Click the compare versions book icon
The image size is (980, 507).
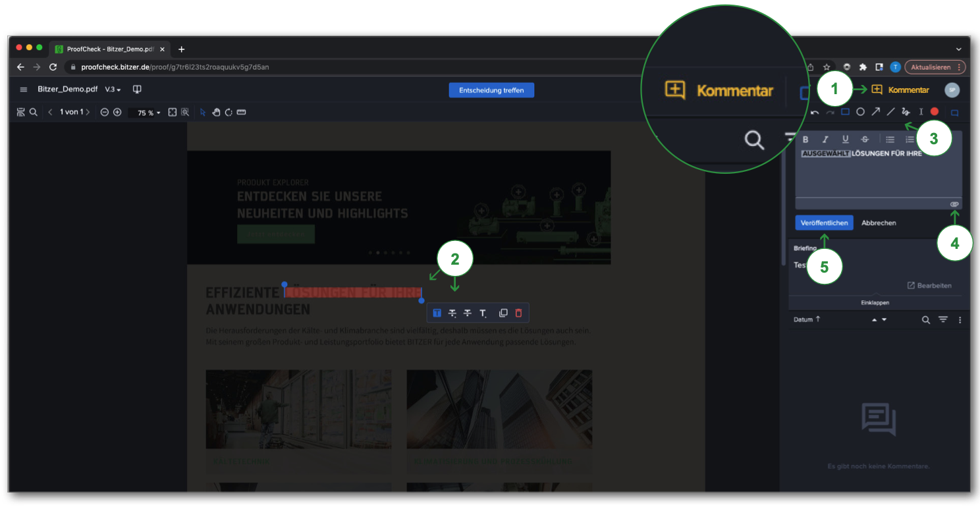click(138, 90)
